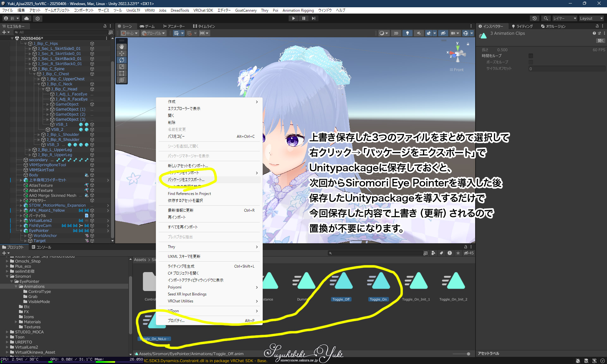The image size is (607, 364).
Task: Click project search by import log icon
Action: click(x=450, y=253)
